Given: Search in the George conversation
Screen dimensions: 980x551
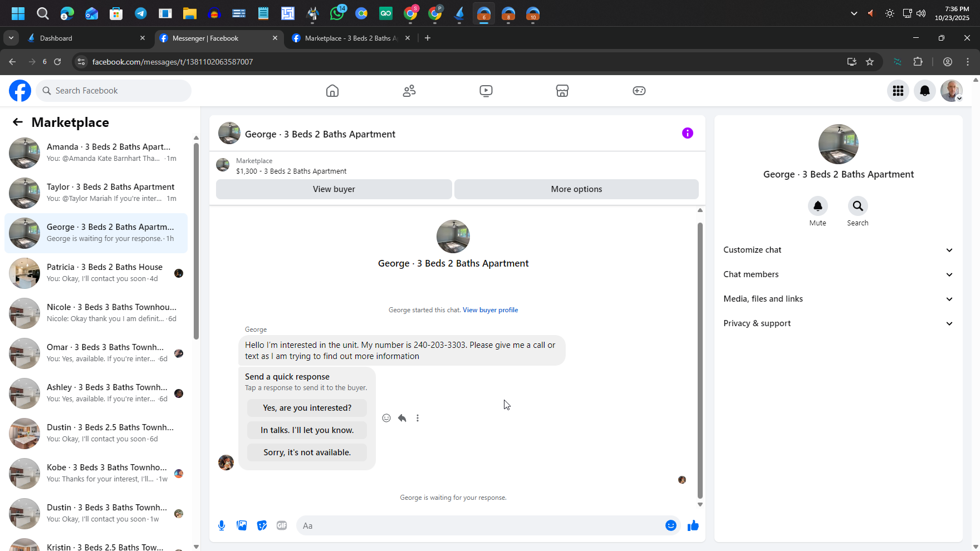Looking at the screenshot, I should (x=858, y=206).
